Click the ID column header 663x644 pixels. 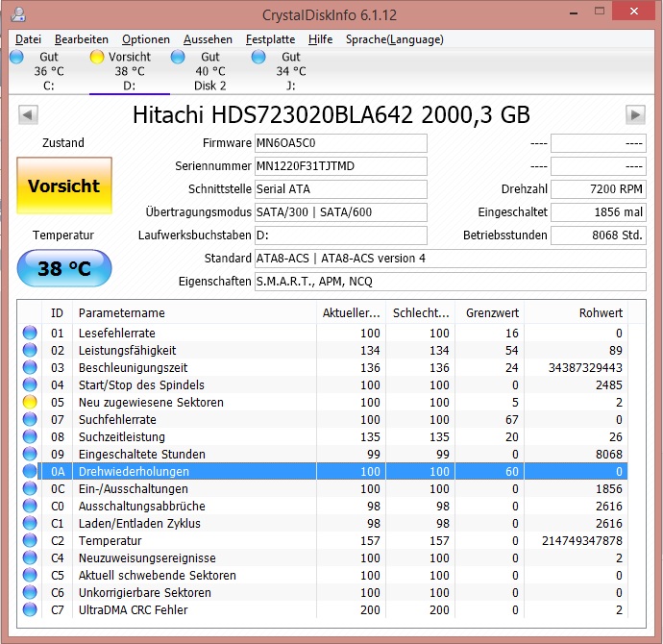click(x=57, y=313)
